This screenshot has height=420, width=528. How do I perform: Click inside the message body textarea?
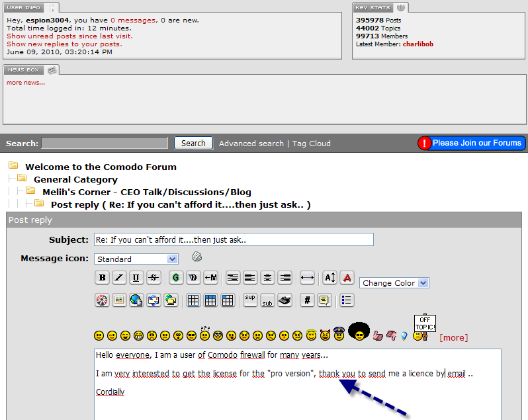tap(298, 384)
